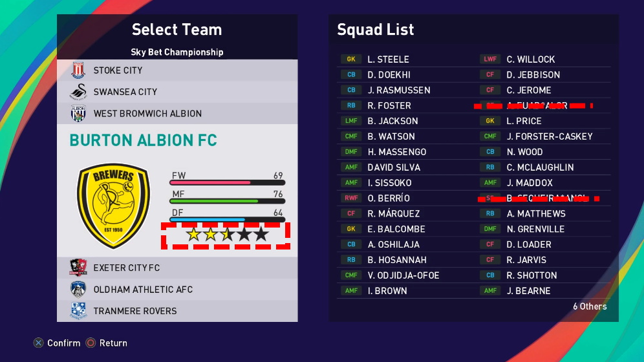Select Tranmere Rovers in team list
The height and width of the screenshot is (362, 644).
coord(134,311)
